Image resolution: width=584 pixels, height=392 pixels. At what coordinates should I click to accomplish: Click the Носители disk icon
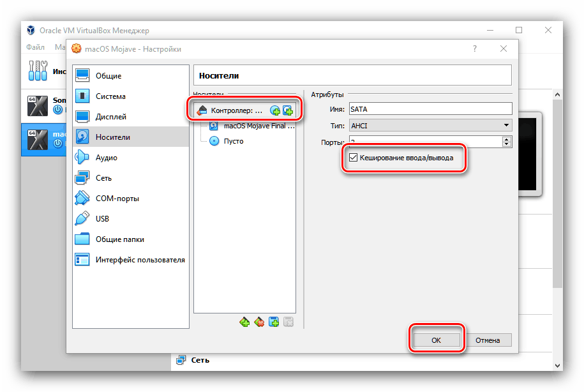click(82, 137)
